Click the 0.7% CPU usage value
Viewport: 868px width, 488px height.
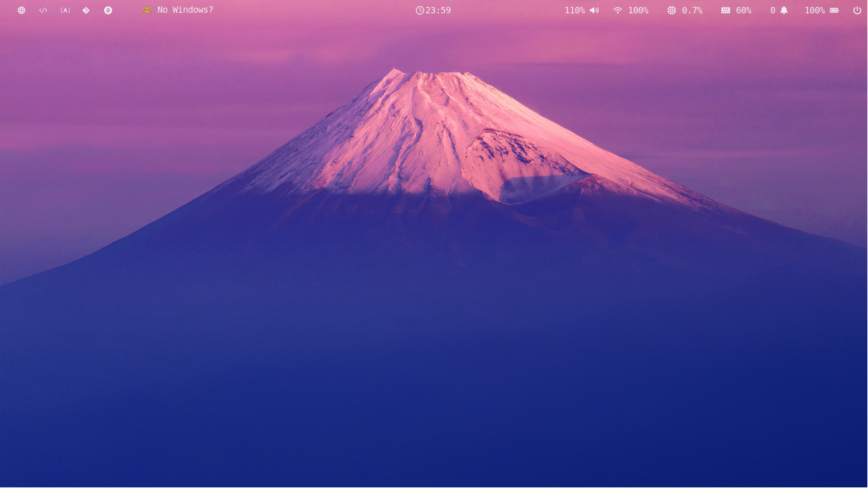coord(692,10)
